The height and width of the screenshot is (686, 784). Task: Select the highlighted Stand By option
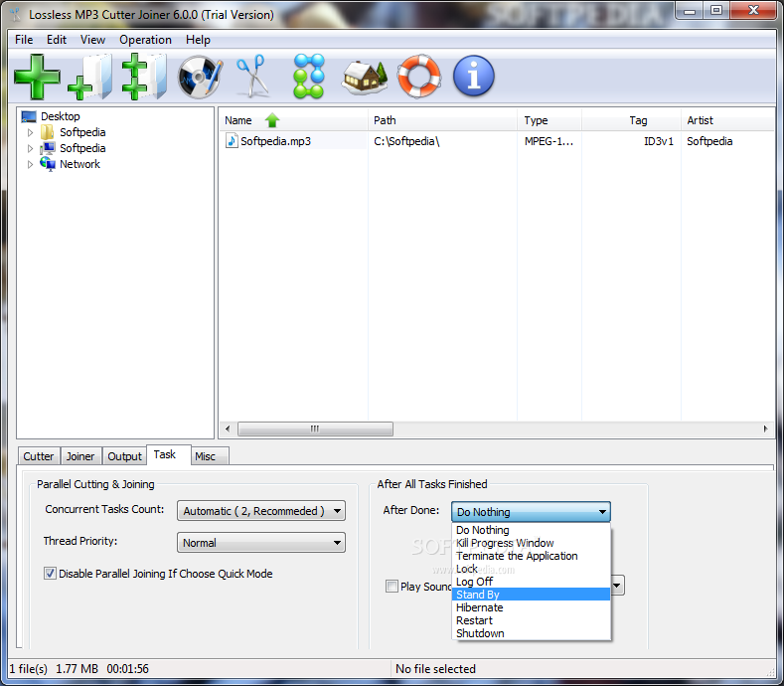coord(531,595)
